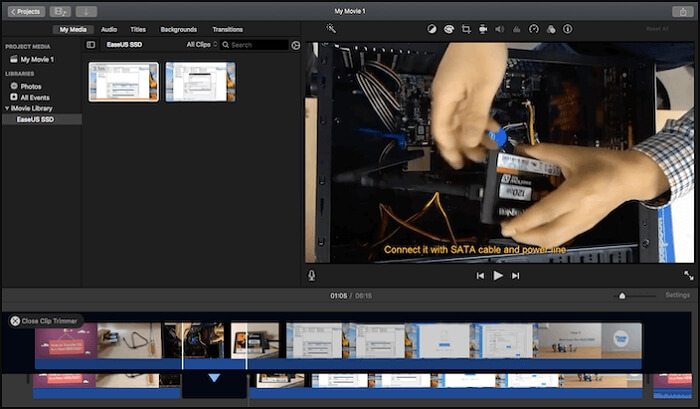Go back to Projects

click(25, 11)
